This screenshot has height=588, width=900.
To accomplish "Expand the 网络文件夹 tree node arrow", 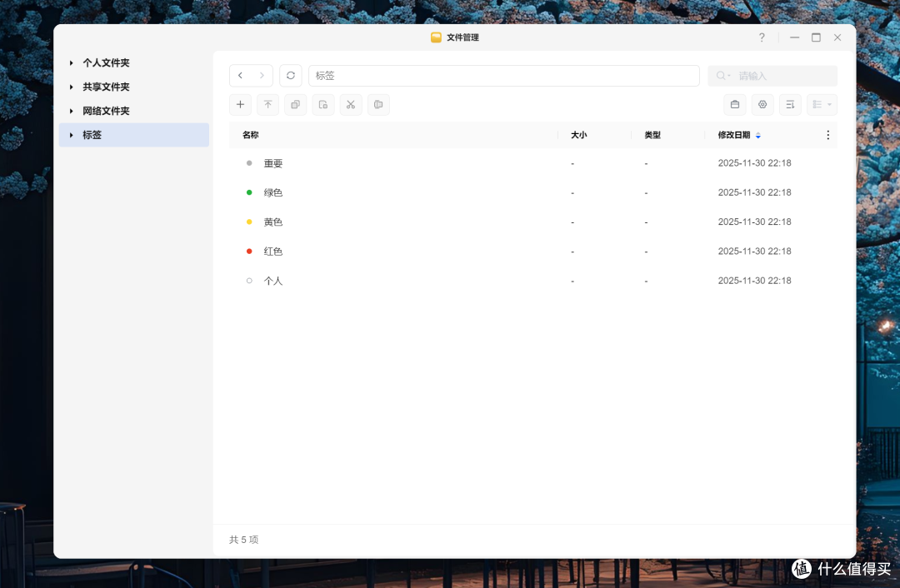I will (71, 112).
